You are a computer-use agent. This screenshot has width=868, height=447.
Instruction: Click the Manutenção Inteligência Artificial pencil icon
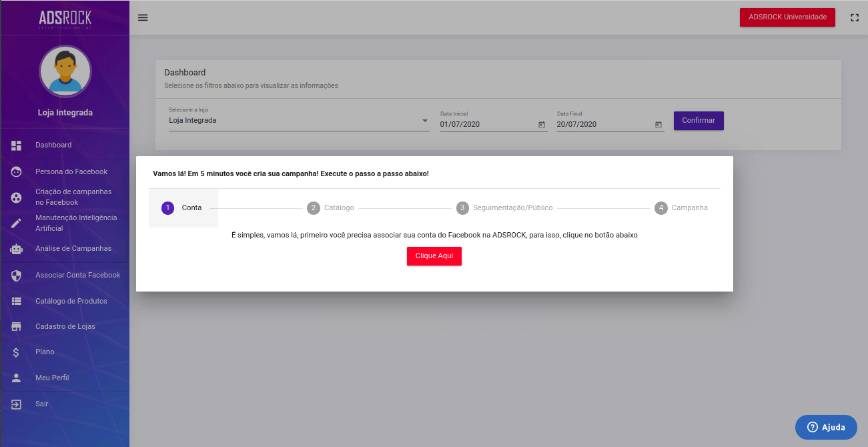pos(17,223)
